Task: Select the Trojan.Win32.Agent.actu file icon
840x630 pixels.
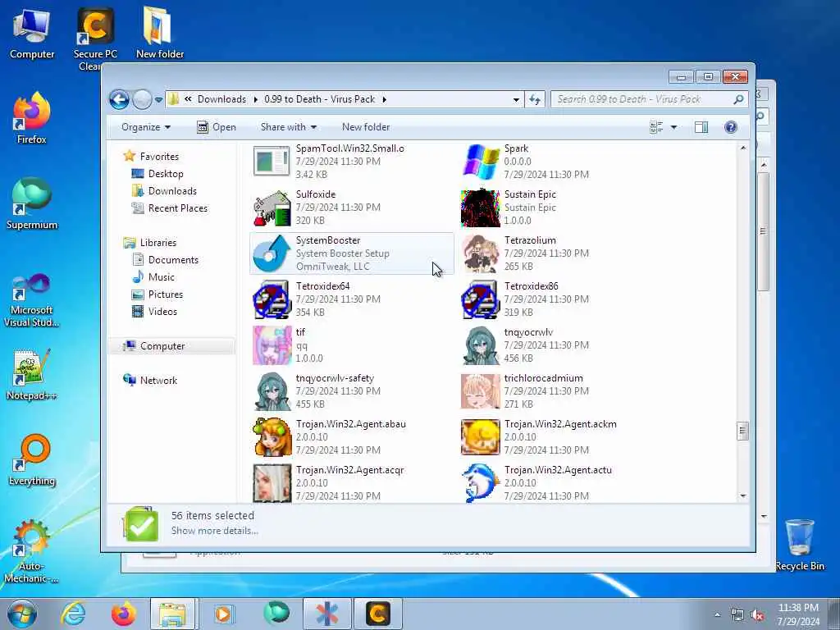Action: tap(480, 483)
